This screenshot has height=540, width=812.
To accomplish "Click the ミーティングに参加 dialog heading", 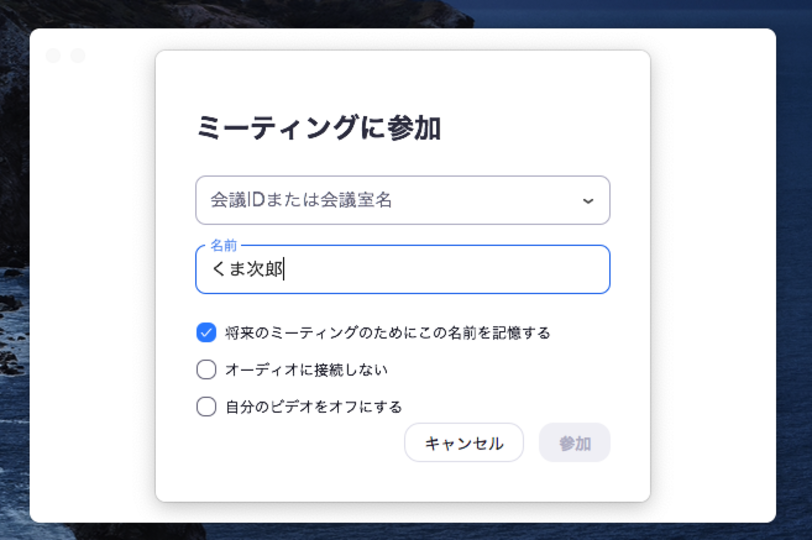I will pos(318,129).
